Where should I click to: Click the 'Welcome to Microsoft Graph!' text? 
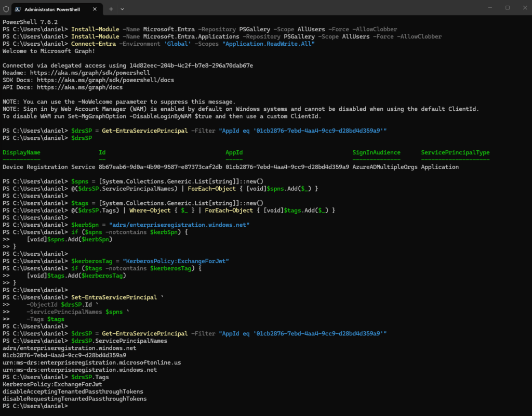click(x=49, y=51)
